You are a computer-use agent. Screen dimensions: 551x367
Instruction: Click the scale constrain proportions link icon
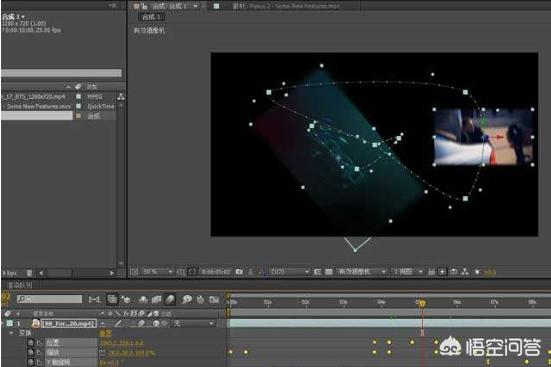pyautogui.click(x=102, y=352)
